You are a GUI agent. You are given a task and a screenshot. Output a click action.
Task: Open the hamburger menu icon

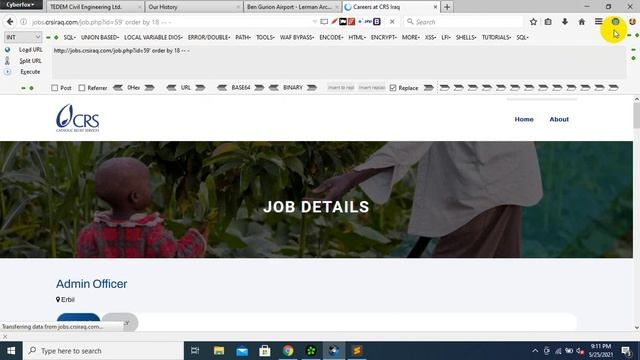[x=598, y=22]
